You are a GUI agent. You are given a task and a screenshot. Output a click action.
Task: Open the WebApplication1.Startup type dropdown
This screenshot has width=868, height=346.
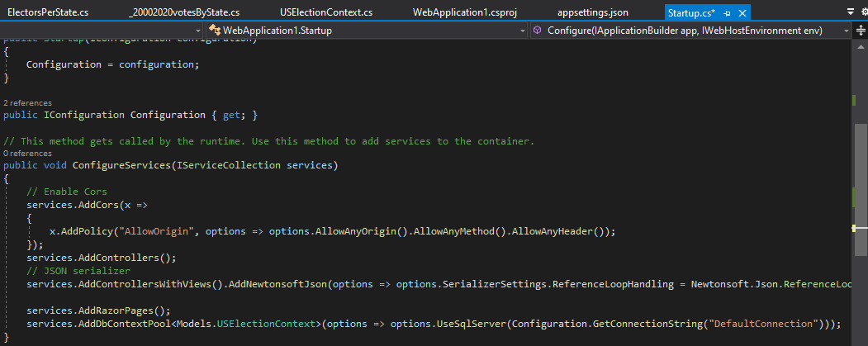click(x=523, y=31)
